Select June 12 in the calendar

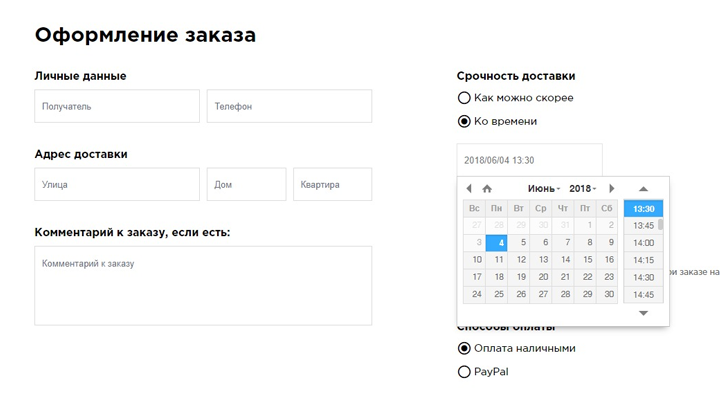(x=518, y=260)
